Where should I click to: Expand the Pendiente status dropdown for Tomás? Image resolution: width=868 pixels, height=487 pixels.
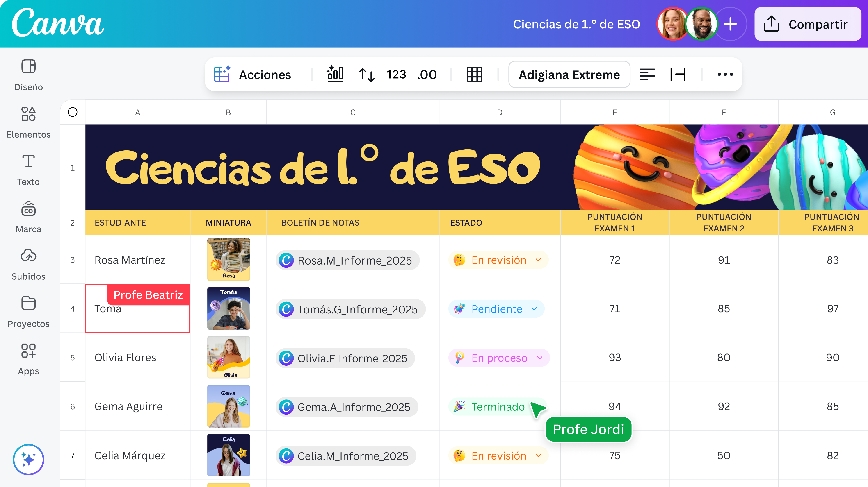tap(534, 309)
